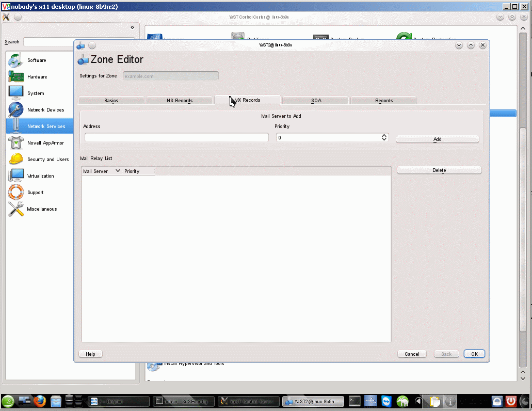Click the tray expand arrow
Viewport: 532px width, 411px height.
[x=418, y=402]
